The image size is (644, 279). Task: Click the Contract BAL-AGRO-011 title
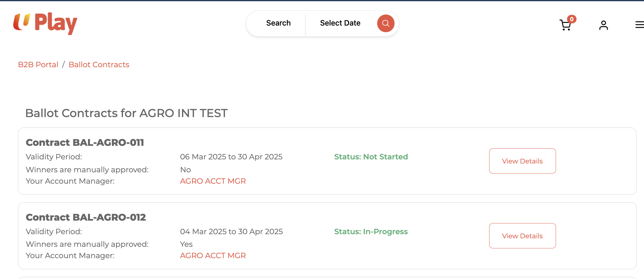[85, 143]
